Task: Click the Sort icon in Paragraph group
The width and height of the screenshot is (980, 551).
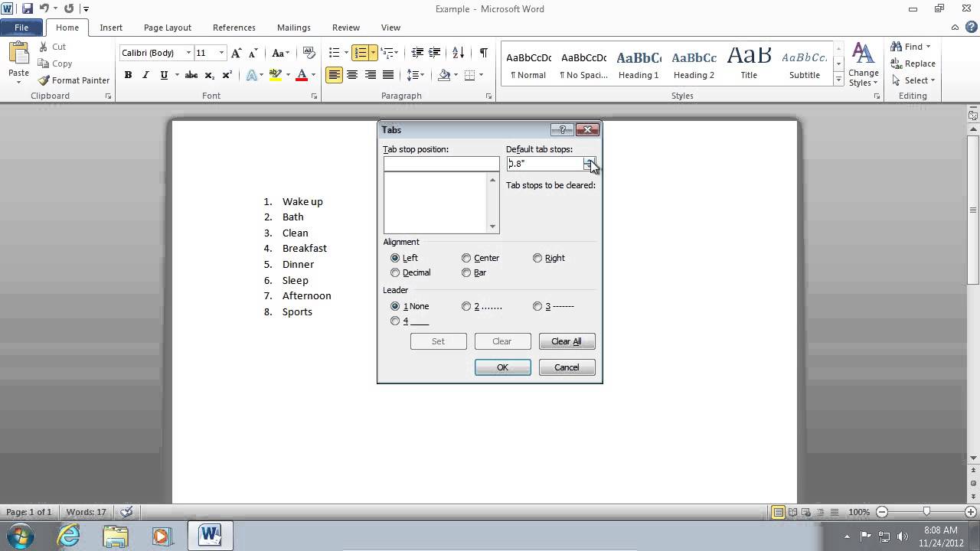Action: coord(458,53)
